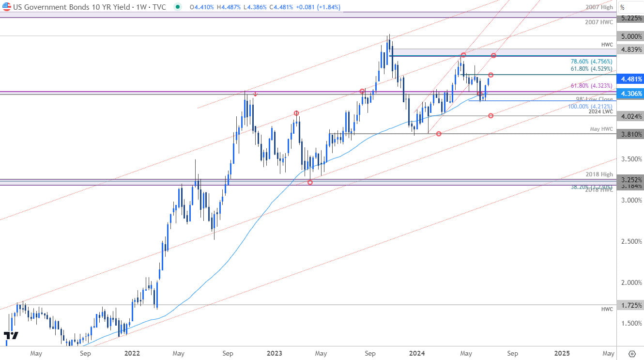This screenshot has width=644, height=360.
Task: Click the 61.80% (4.323%) Fibonacci label
Action: click(592, 86)
